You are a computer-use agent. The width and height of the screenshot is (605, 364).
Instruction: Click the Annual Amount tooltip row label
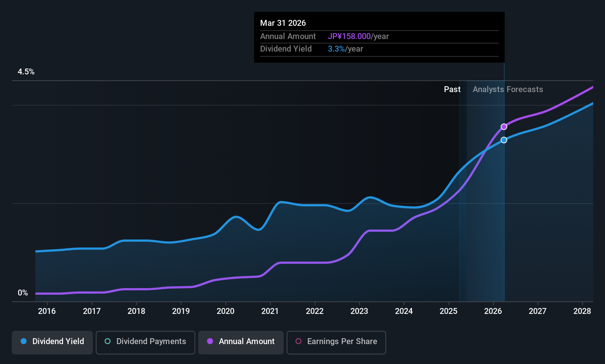pos(288,36)
